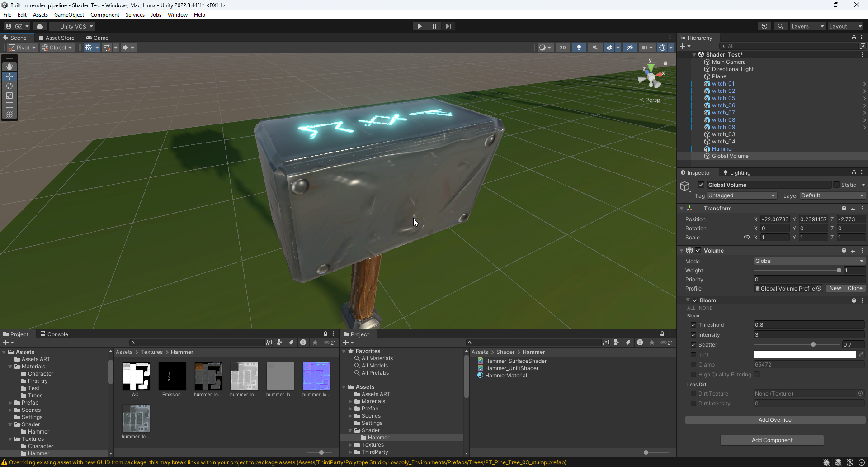Viewport: 868px width, 467px height.
Task: Select the Scale tool
Action: pyautogui.click(x=9, y=95)
